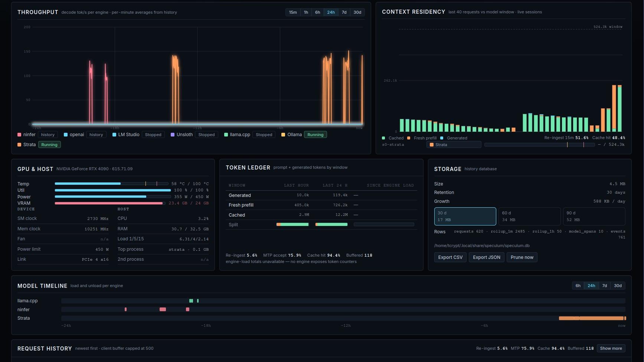Select the 1h throughput range tab
644x362 pixels.
pyautogui.click(x=306, y=12)
